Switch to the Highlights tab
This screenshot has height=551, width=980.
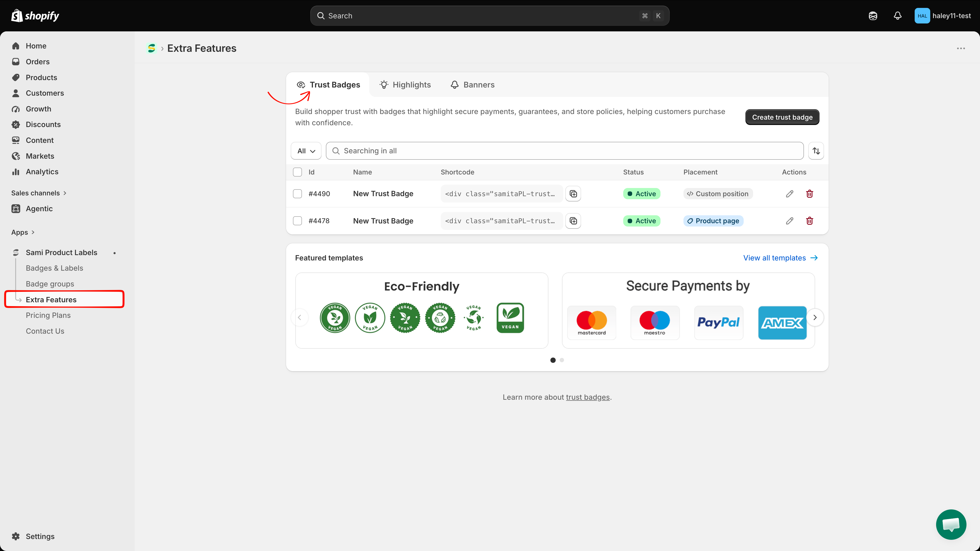click(x=405, y=84)
